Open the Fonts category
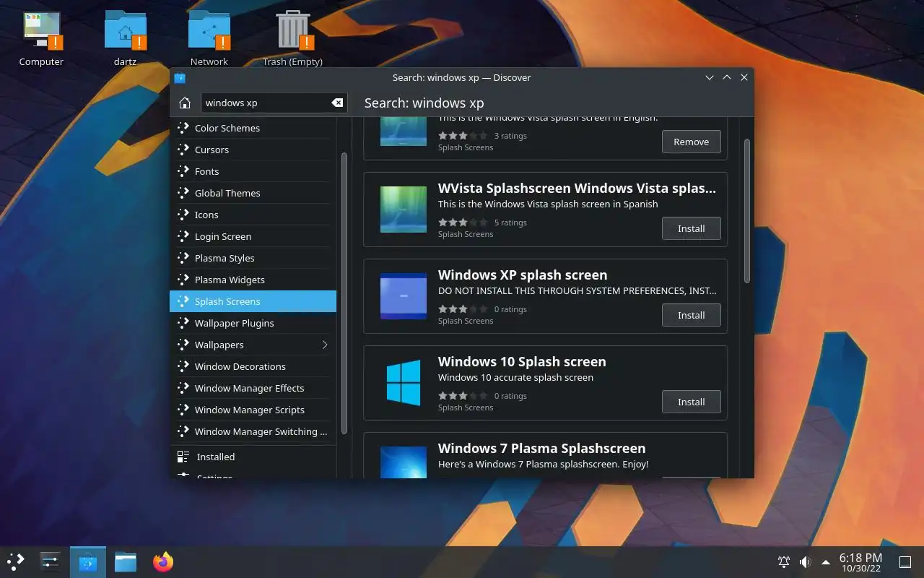 [253, 171]
